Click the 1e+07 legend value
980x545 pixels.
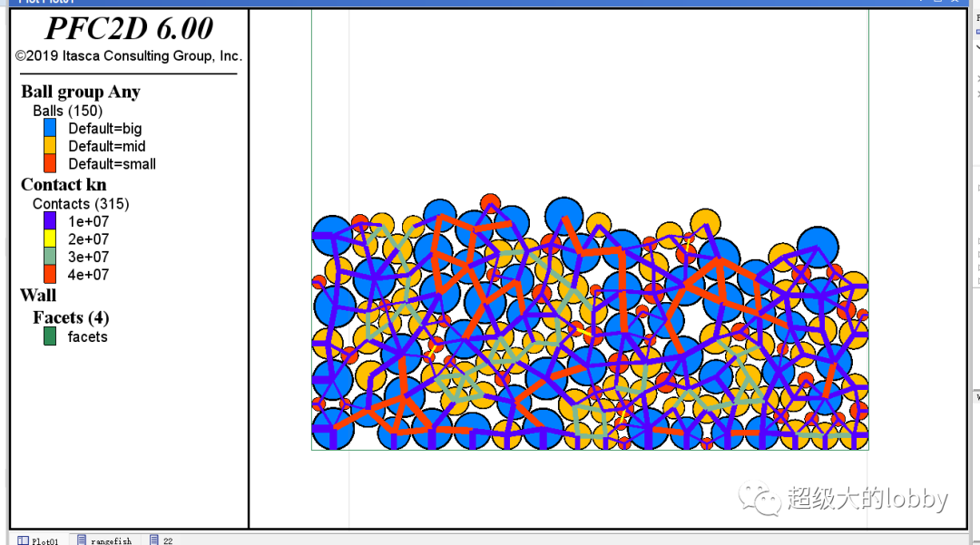88,221
